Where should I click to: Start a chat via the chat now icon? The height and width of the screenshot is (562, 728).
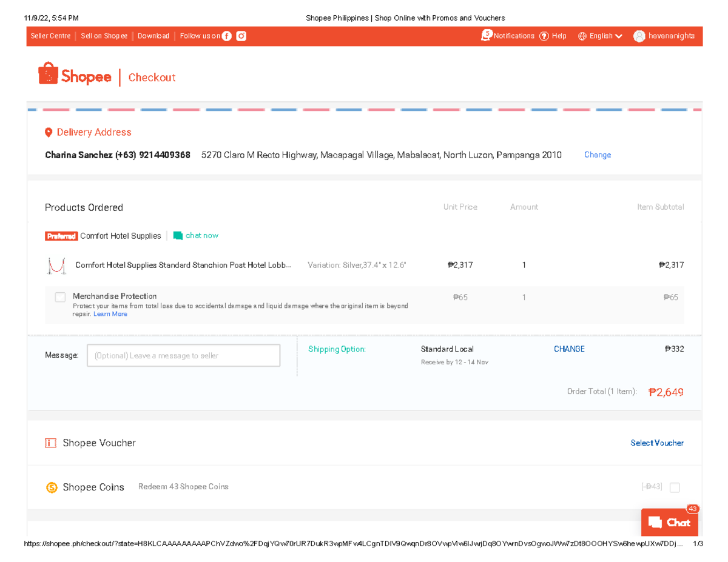[x=177, y=235]
